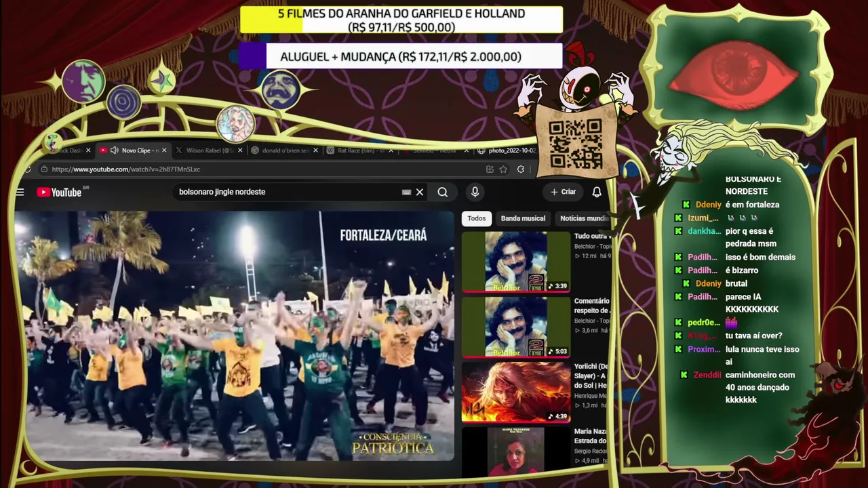Open the Belchior 5:03 video thumbnail
The image size is (868, 488).
point(516,327)
